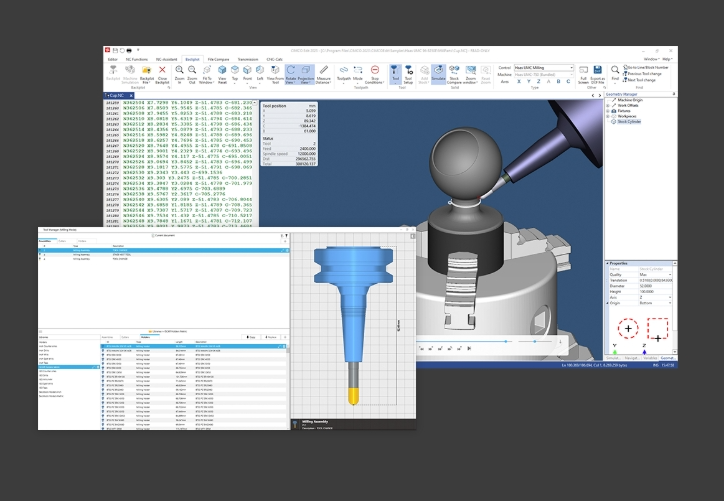This screenshot has width=724, height=501.
Task: Toggle the Rotate View mode
Action: coord(291,70)
